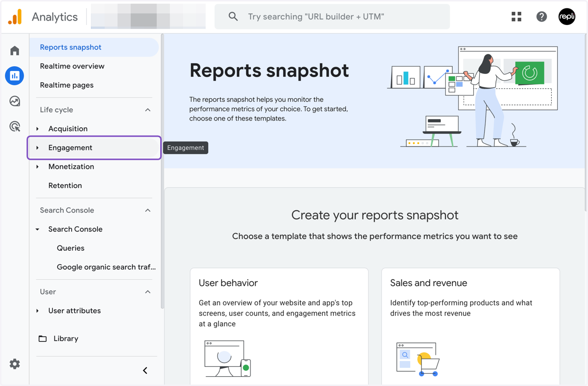The height and width of the screenshot is (386, 588).
Task: Click the Search Console tree label
Action: [x=75, y=229]
